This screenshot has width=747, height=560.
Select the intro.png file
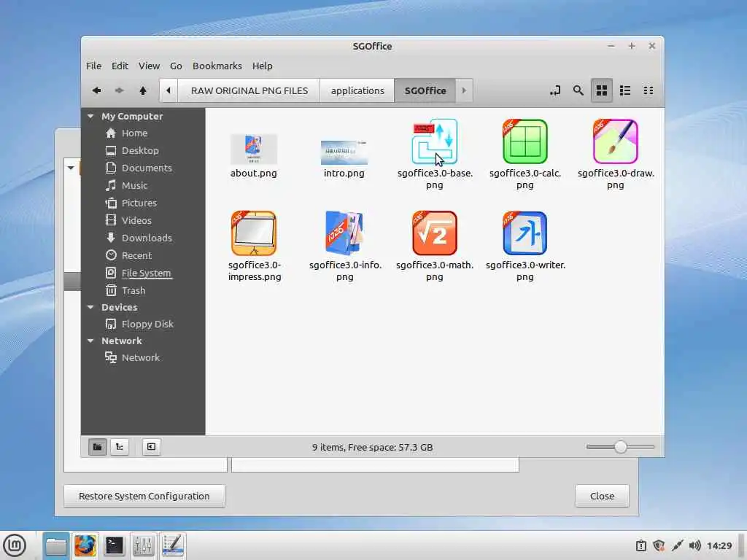(x=344, y=159)
